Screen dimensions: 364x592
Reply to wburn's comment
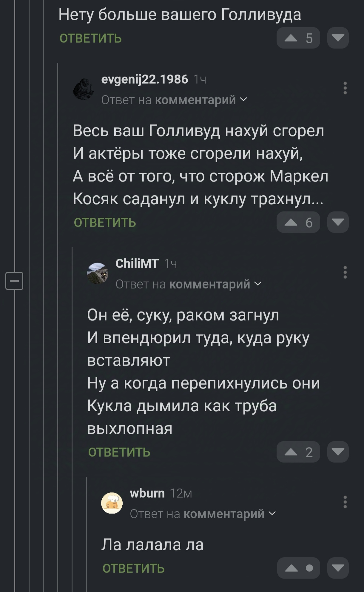click(134, 568)
